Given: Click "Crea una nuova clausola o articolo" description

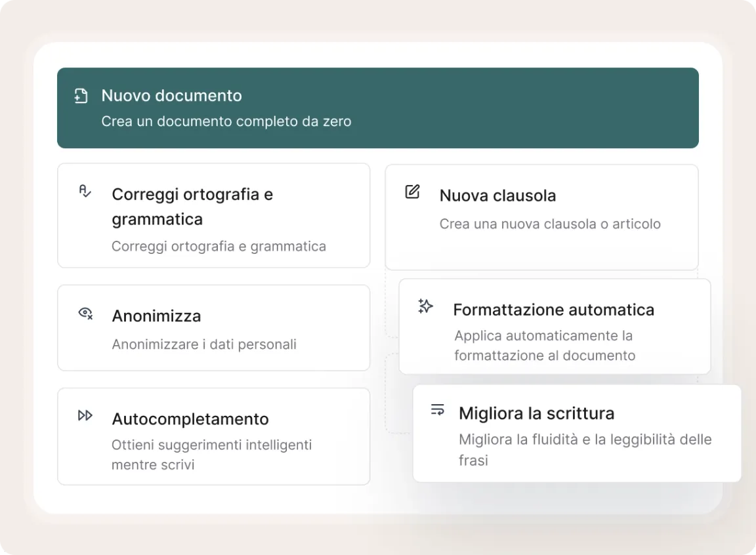Looking at the screenshot, I should pos(550,224).
